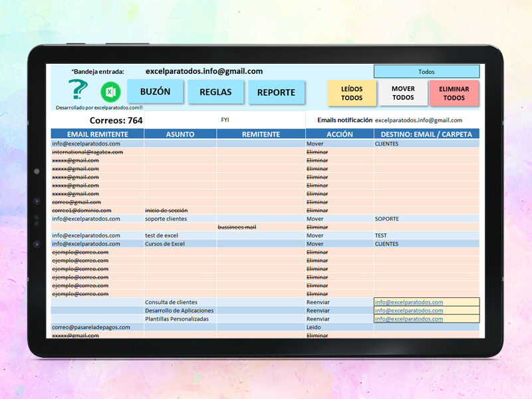Screen dimensions: 532x399
Task: Click the green question mark help icon
Action: pos(78,89)
